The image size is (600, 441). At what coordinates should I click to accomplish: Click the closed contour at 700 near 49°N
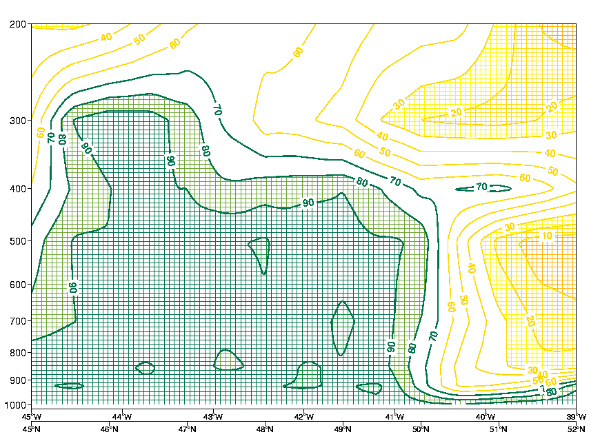342,327
